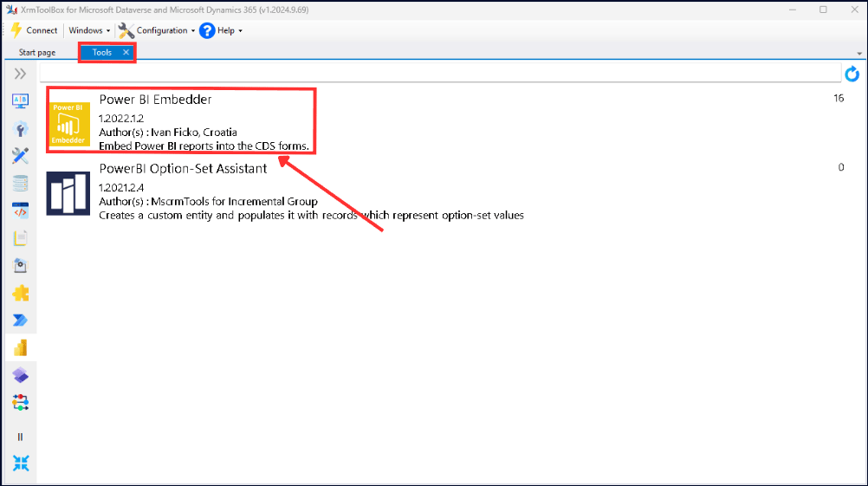
Task: Select the gear-with-key sidebar category icon
Action: click(x=21, y=129)
